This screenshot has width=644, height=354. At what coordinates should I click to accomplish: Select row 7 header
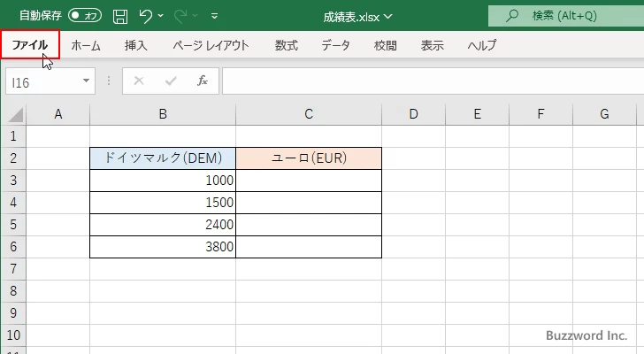click(x=13, y=269)
